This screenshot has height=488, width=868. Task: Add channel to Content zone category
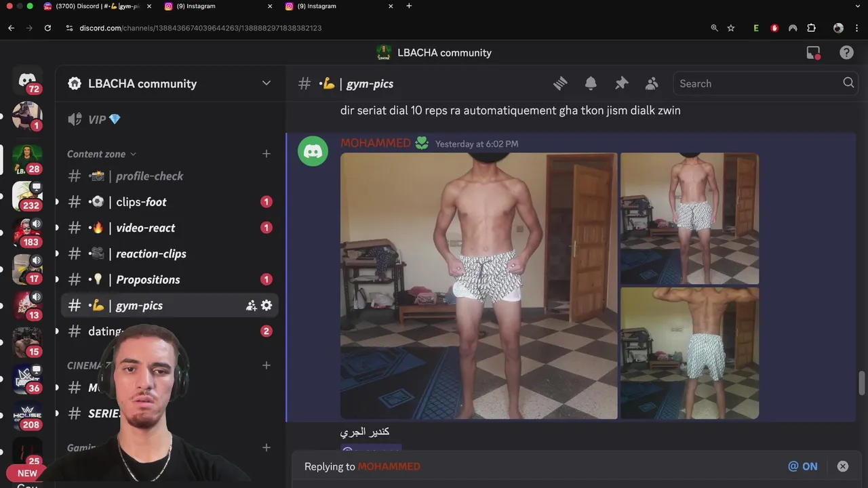pos(267,154)
